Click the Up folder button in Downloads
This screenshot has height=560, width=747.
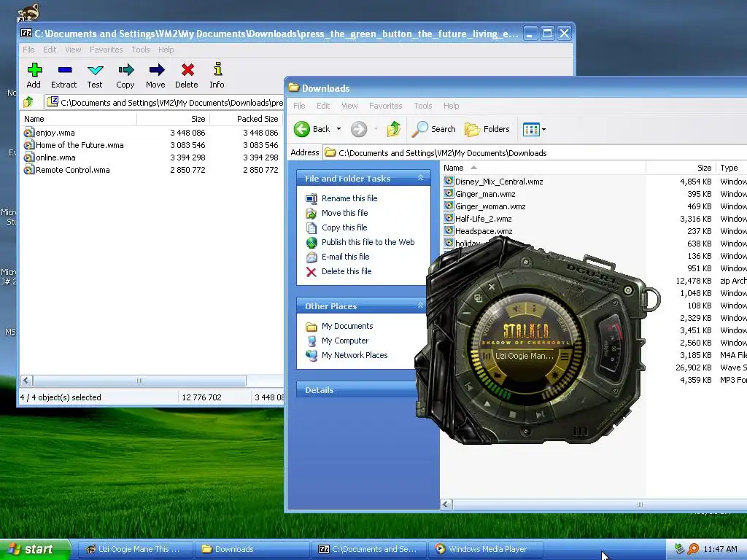393,129
